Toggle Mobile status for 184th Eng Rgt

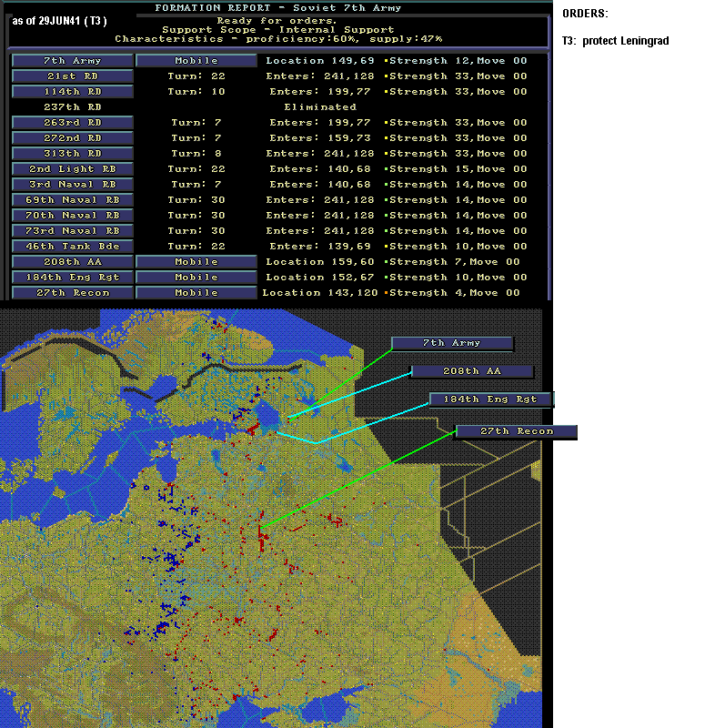pyautogui.click(x=196, y=278)
